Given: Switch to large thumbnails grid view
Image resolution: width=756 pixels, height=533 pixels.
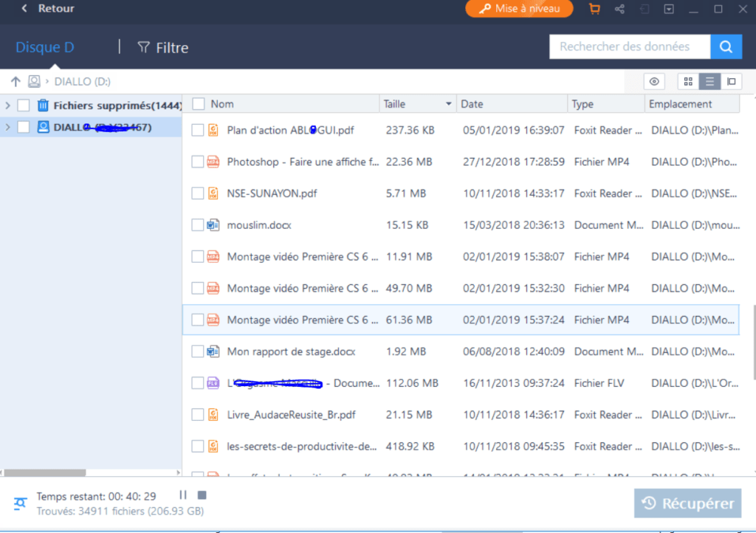Looking at the screenshot, I should (688, 81).
